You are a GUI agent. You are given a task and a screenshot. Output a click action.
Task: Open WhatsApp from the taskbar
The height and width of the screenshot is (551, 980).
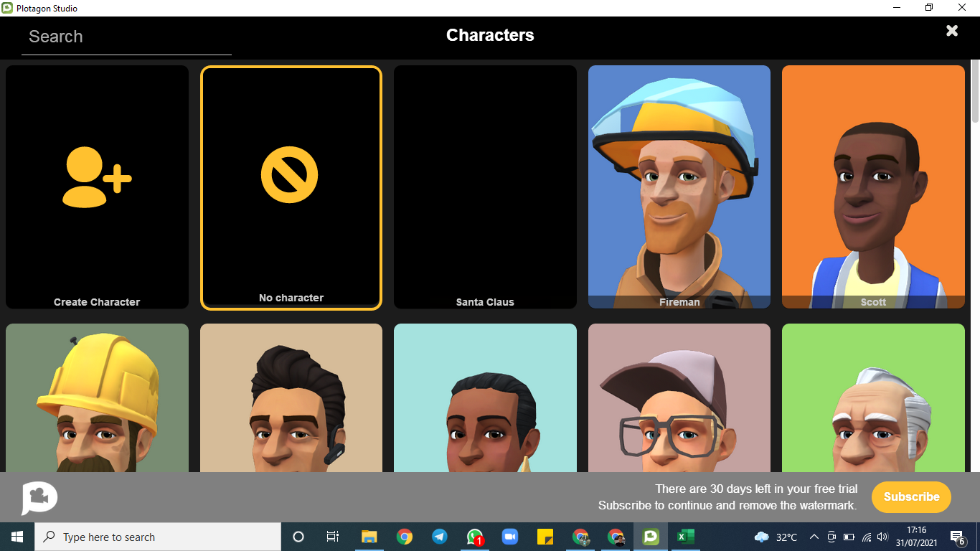[x=475, y=537]
